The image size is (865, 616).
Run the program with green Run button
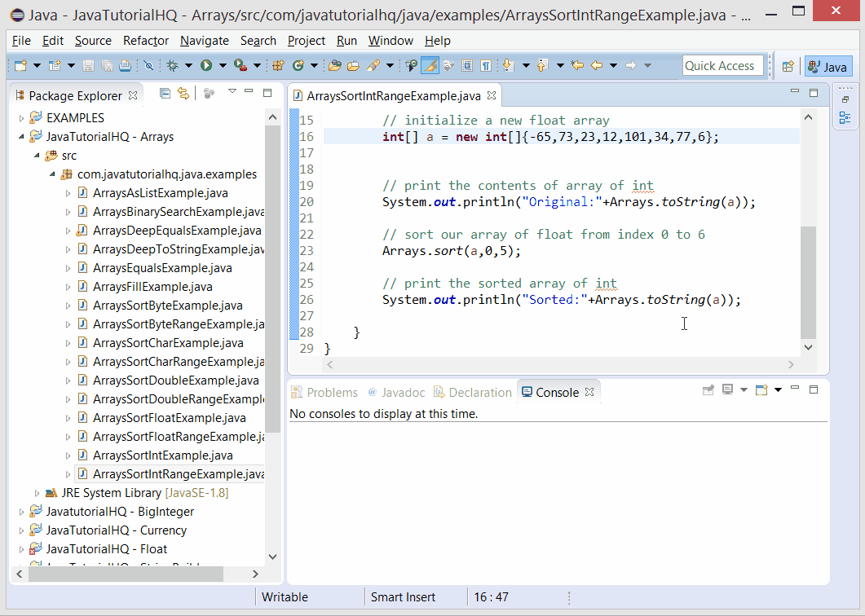[x=206, y=66]
